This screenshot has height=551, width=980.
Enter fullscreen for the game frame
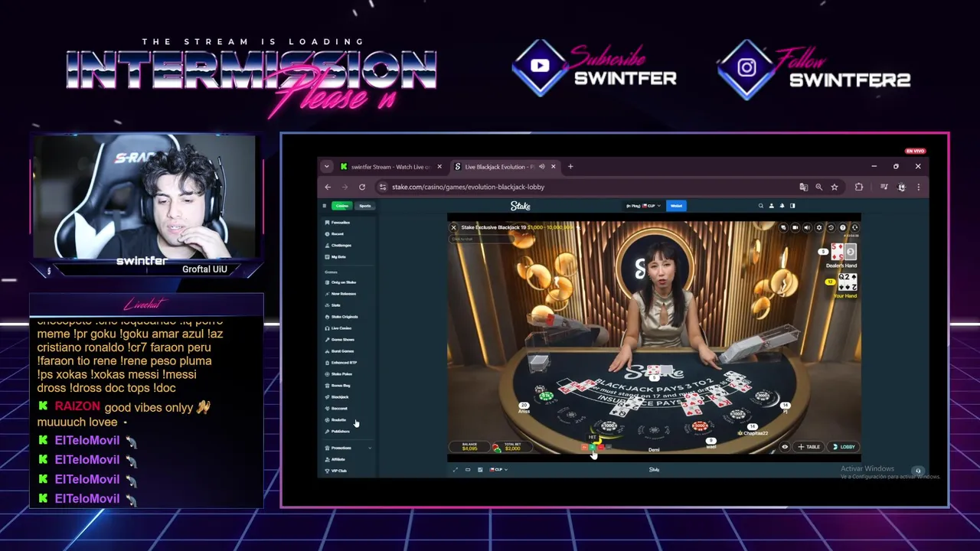pos(456,470)
